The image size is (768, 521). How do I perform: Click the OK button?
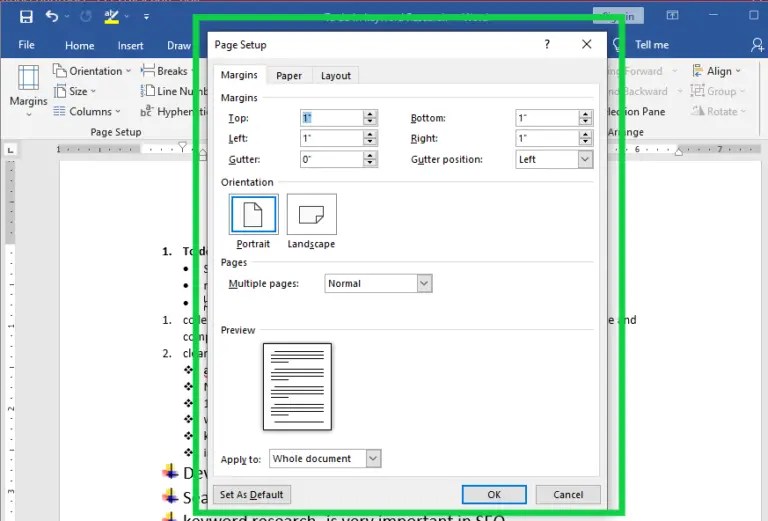coord(494,495)
